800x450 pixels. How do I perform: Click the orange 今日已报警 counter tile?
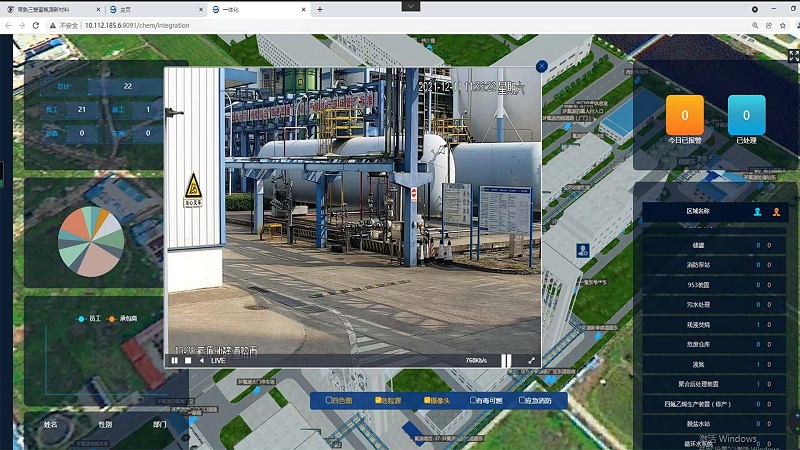[x=685, y=116]
